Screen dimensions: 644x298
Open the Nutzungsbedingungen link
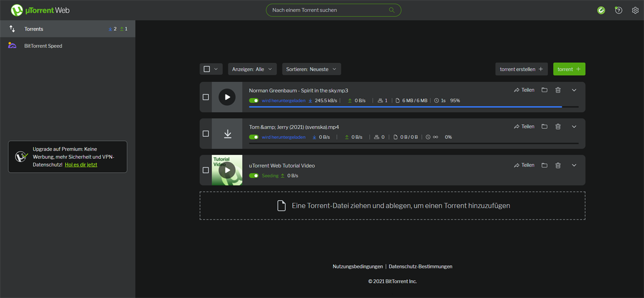click(358, 266)
